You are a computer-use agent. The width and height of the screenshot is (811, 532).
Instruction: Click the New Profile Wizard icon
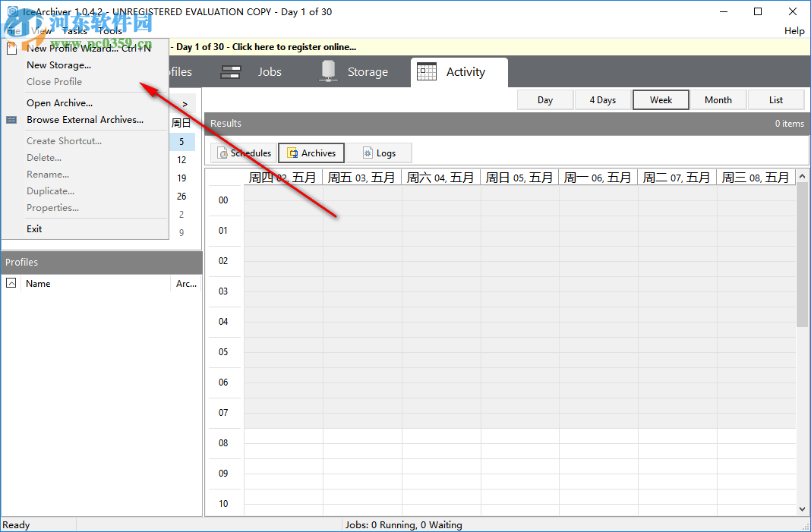point(11,48)
